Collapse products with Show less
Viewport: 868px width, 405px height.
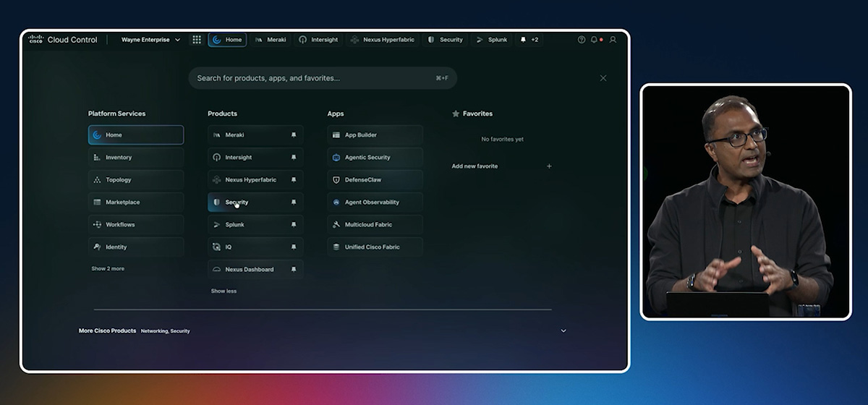(224, 291)
